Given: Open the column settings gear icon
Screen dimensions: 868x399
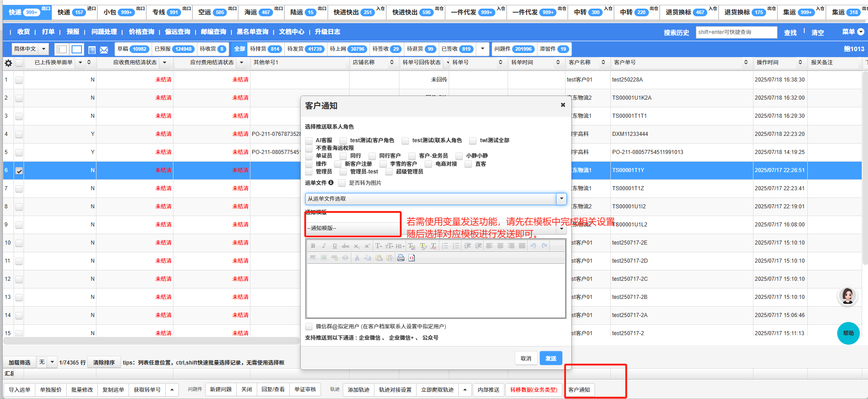Looking at the screenshot, I should pyautogui.click(x=8, y=63).
